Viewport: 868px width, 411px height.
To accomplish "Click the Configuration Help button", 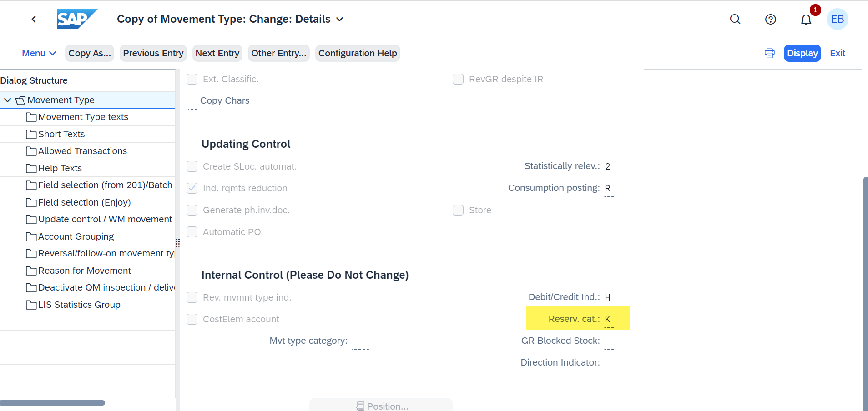I will pos(358,53).
